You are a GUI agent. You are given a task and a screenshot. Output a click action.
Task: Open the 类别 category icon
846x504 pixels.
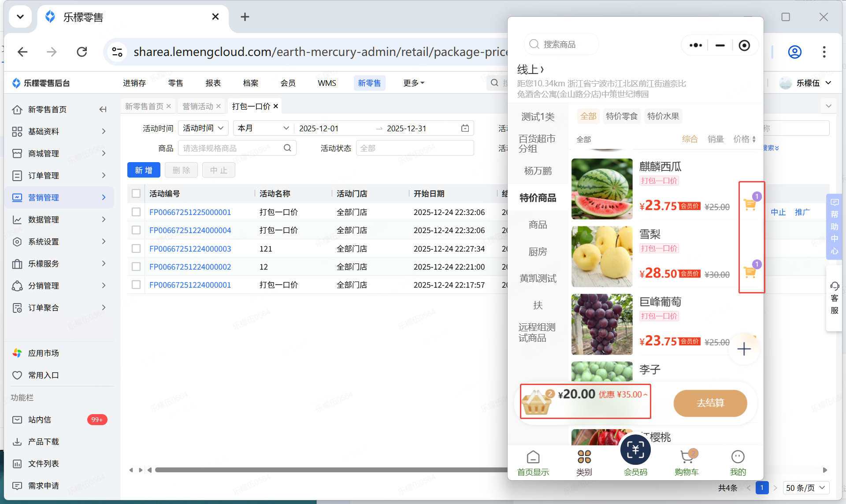pyautogui.click(x=584, y=457)
